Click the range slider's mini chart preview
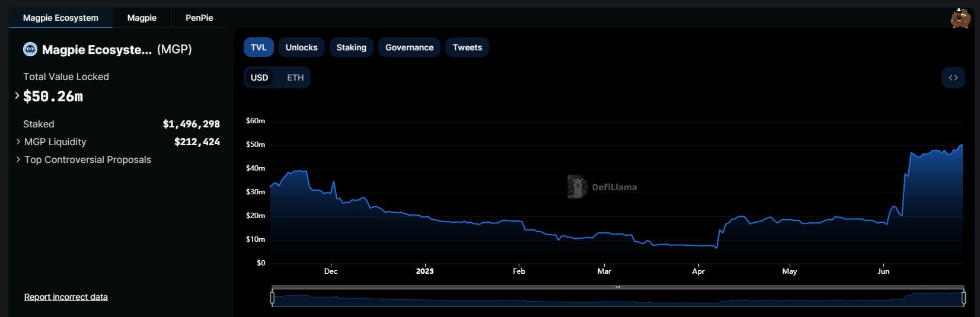This screenshot has width=980, height=317. tap(618, 299)
